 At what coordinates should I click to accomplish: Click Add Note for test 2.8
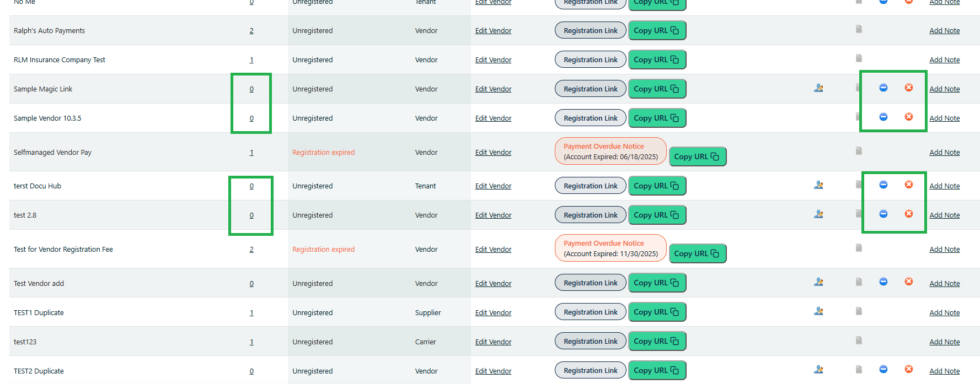click(944, 215)
